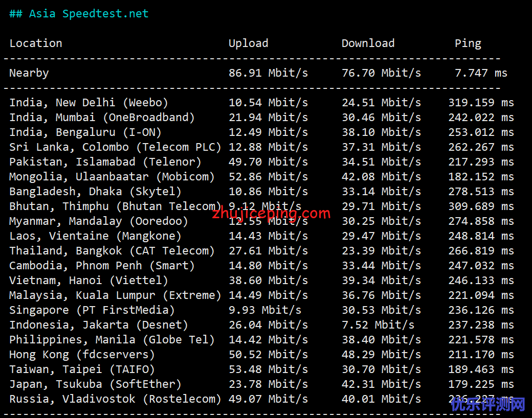Viewport: 532px width, 418px height.
Task: Click Russia, Vladivostok (Rostelecom) location
Action: coord(115,399)
